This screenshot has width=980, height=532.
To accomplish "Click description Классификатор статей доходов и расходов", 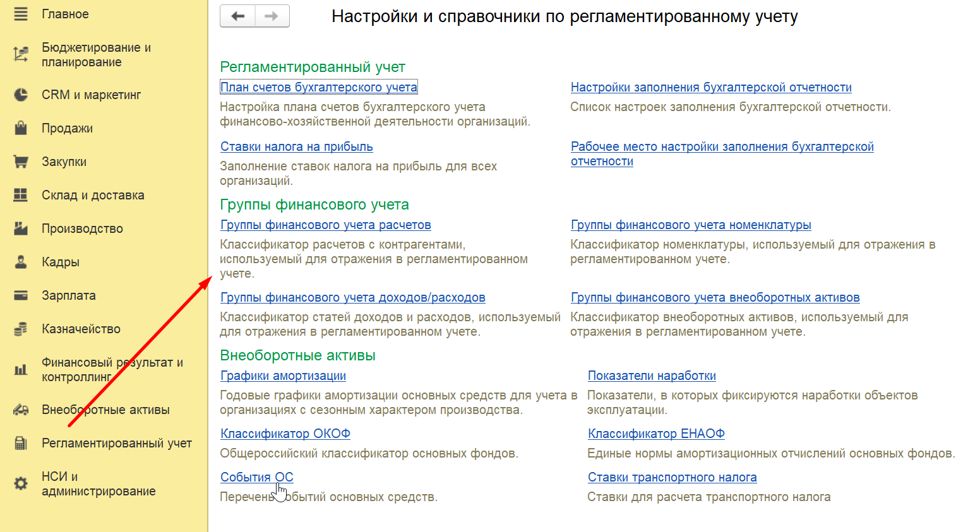I will (390, 324).
